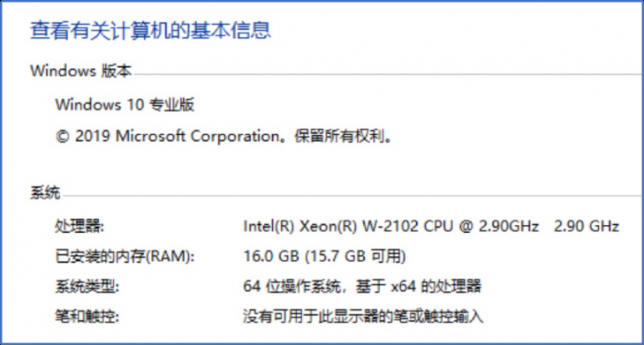
Task: Click the divider line beside Windows 版本
Action: tap(388, 75)
